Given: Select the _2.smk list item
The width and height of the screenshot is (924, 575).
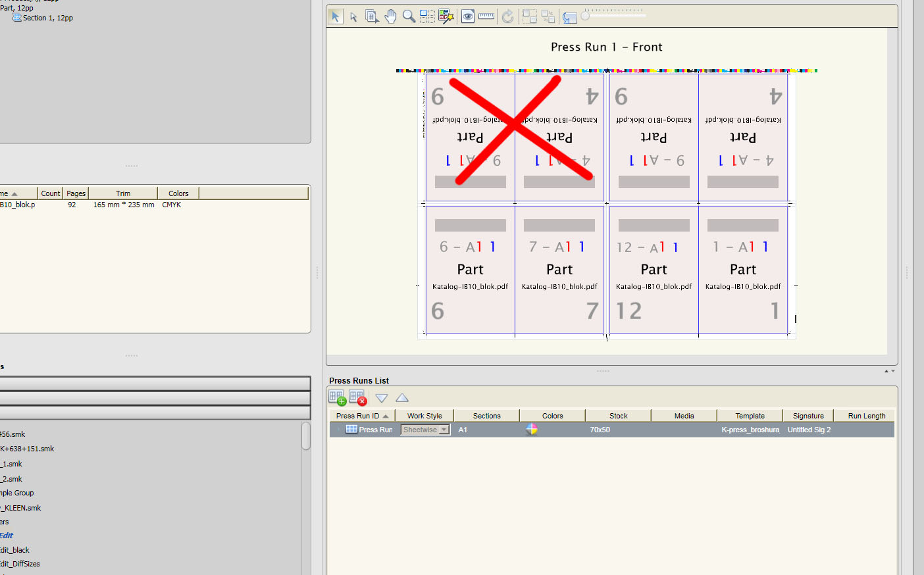Looking at the screenshot, I should (x=11, y=479).
